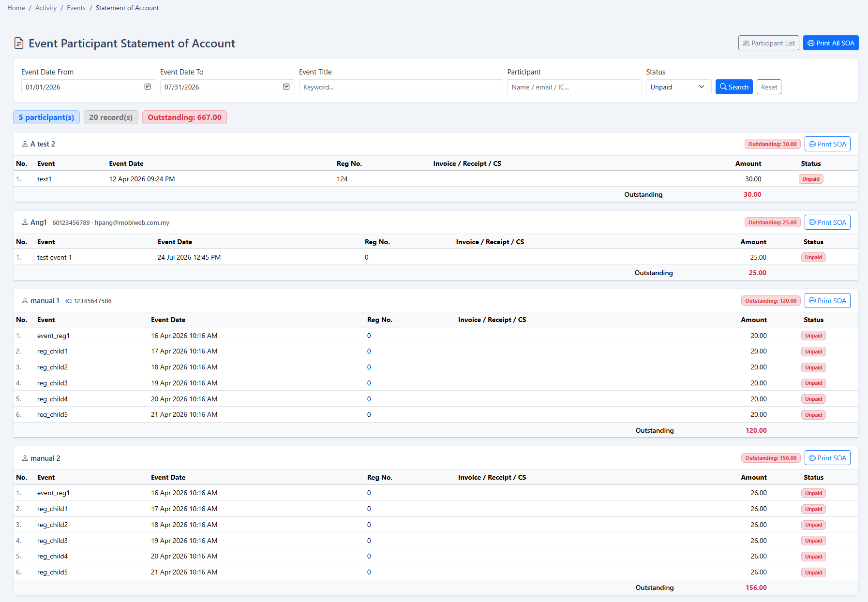This screenshot has width=868, height=602.
Task: Click manual 2 outstanding total 156.00
Action: 756,587
